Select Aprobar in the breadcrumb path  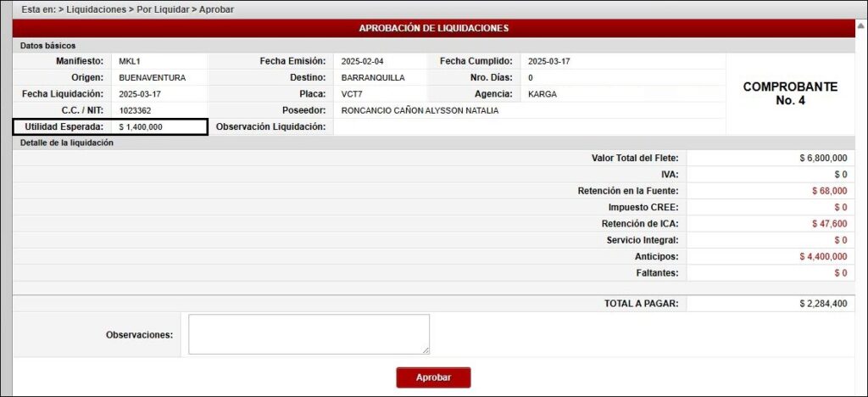(218, 9)
